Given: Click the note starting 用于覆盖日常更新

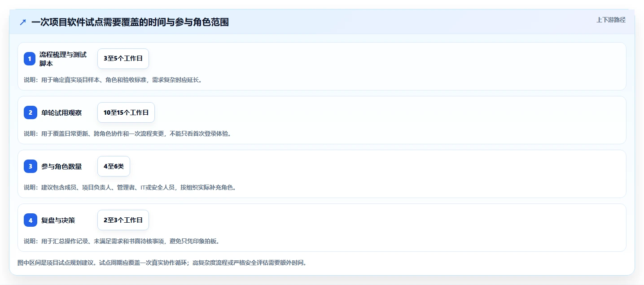Looking at the screenshot, I should [127, 134].
